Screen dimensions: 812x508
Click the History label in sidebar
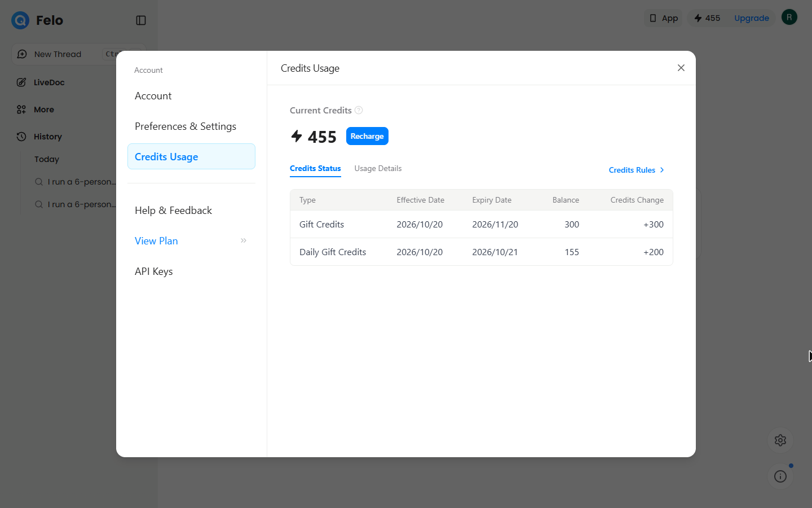48,137
